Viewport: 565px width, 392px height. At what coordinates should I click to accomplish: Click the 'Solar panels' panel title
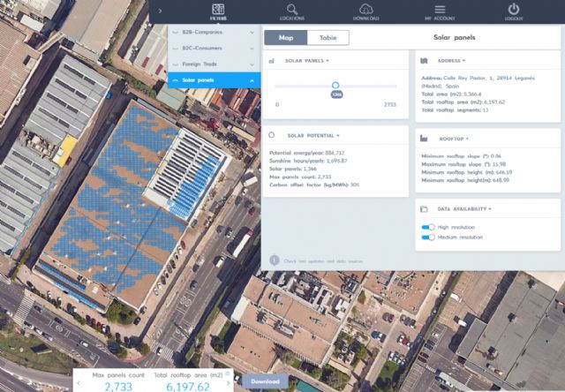454,37
